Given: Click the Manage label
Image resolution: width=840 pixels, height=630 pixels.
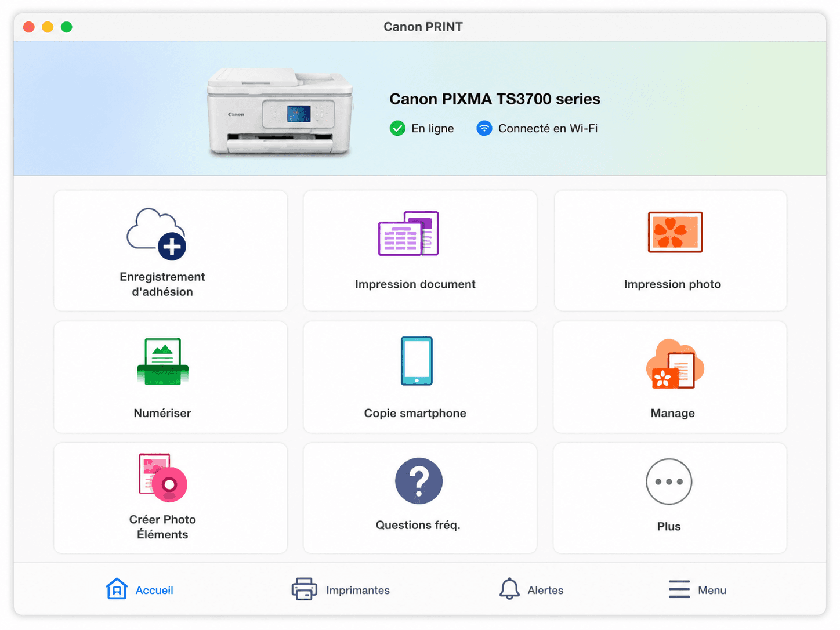Looking at the screenshot, I should pyautogui.click(x=672, y=413).
